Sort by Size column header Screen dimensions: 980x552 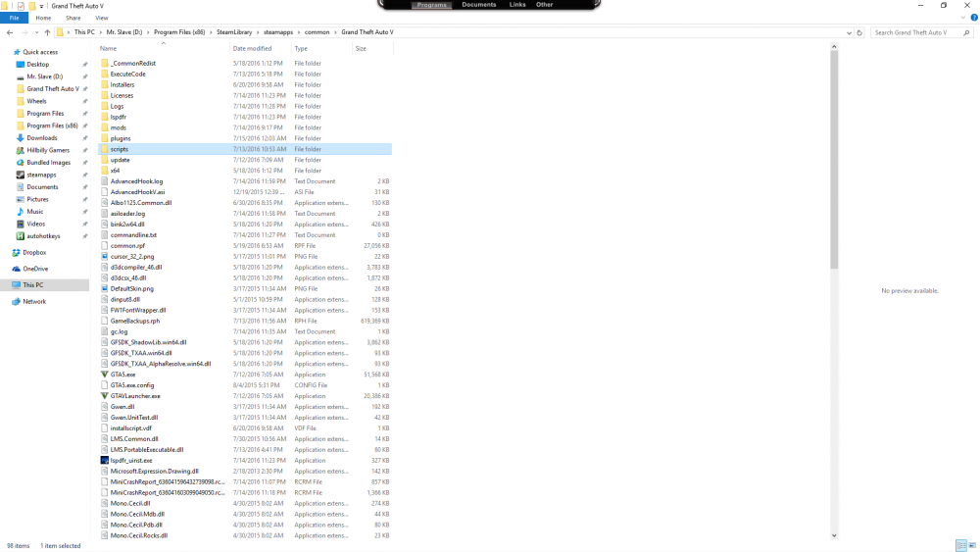pyautogui.click(x=361, y=49)
